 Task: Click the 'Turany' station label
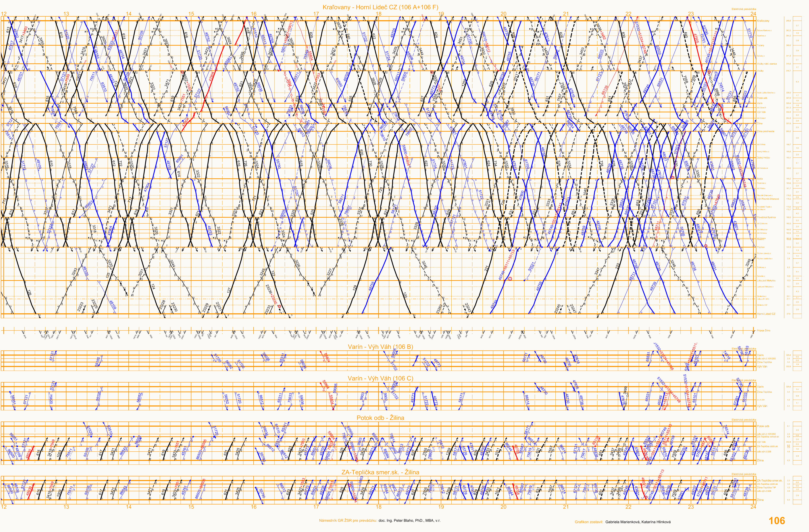761,45
